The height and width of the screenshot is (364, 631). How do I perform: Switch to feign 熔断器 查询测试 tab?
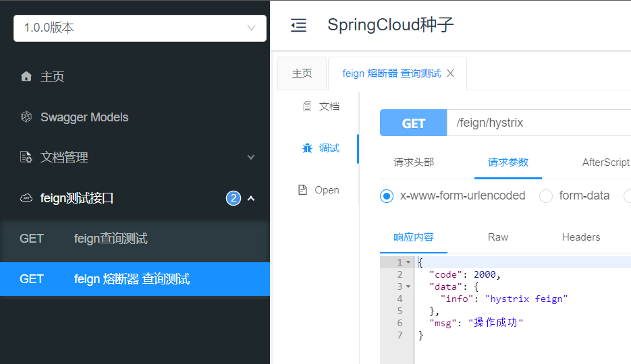(x=391, y=73)
